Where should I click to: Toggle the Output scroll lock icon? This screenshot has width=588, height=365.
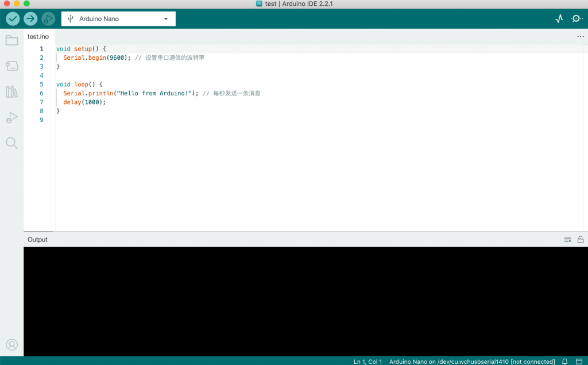click(x=580, y=239)
